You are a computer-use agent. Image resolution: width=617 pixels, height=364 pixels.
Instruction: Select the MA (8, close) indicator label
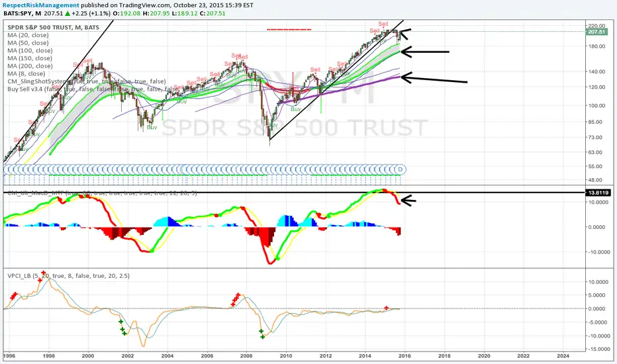click(26, 73)
